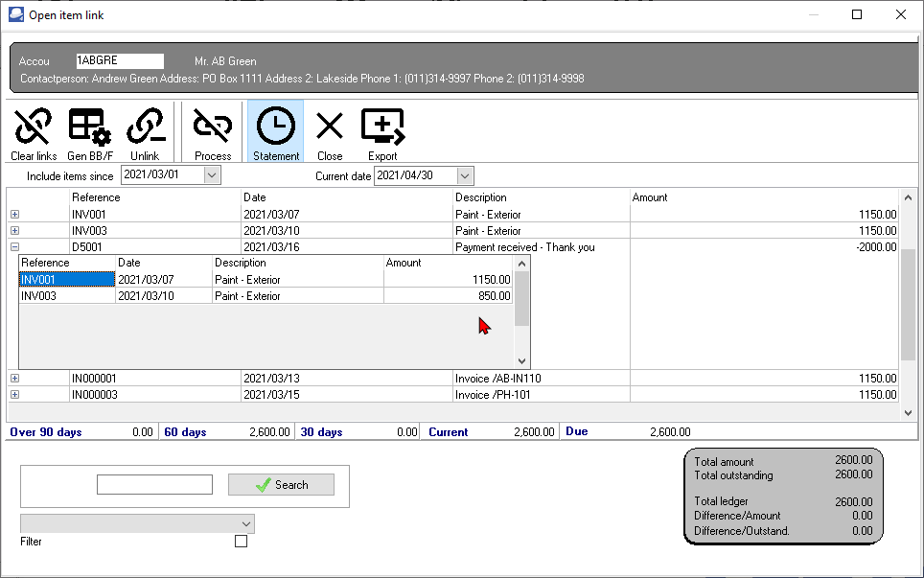The image size is (924, 578).
Task: Click the -2000.00 amount cell
Action: tap(764, 247)
